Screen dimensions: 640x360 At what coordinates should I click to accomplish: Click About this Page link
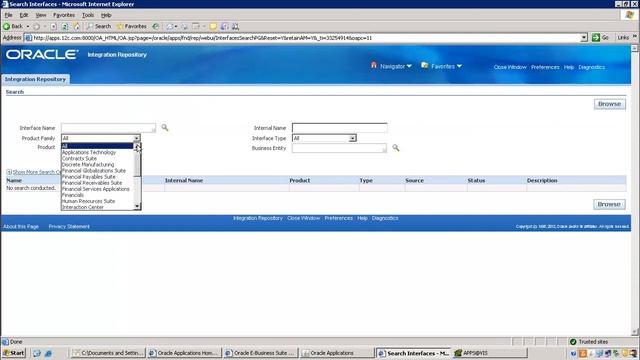click(21, 227)
